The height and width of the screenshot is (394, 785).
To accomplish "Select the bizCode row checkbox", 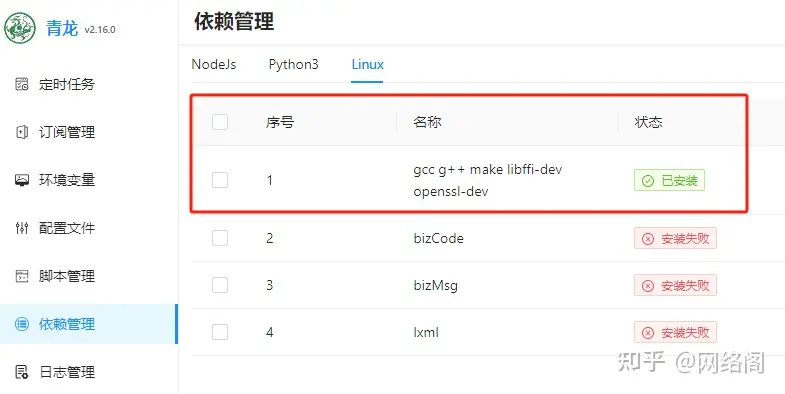I will click(x=220, y=238).
